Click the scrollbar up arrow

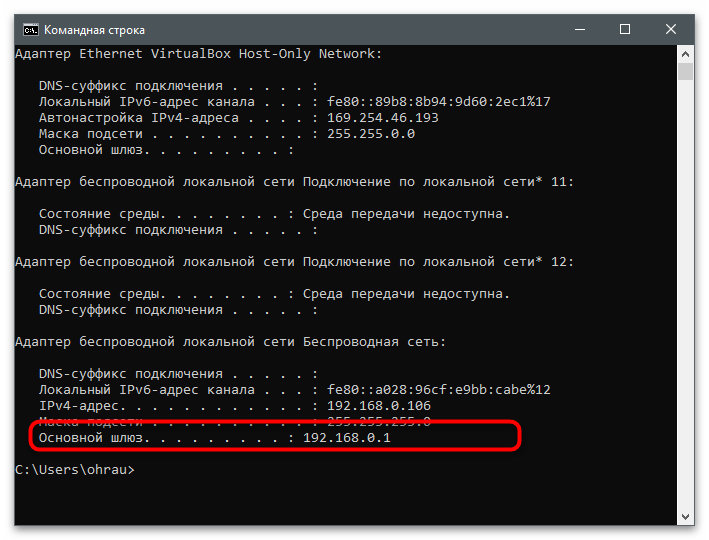click(x=685, y=54)
